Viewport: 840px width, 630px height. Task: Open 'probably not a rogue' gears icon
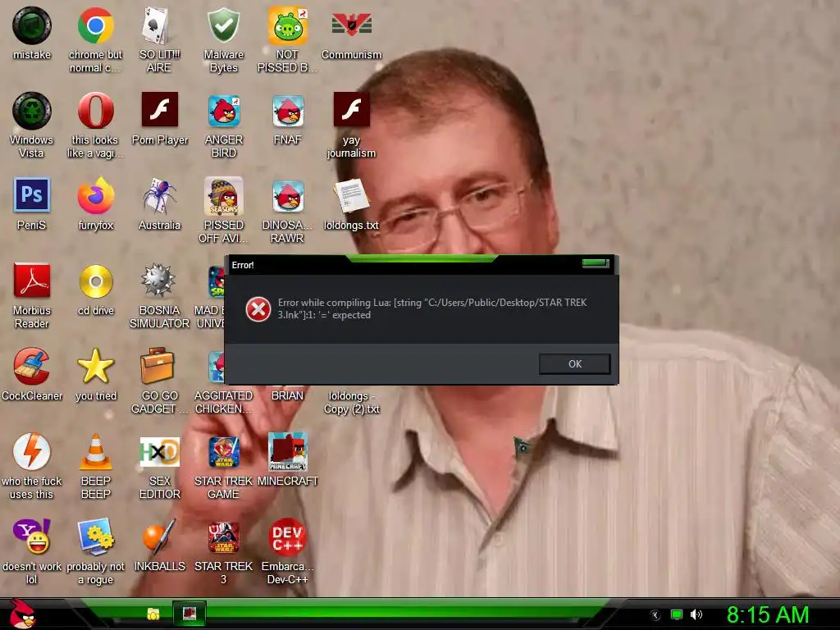(95, 536)
